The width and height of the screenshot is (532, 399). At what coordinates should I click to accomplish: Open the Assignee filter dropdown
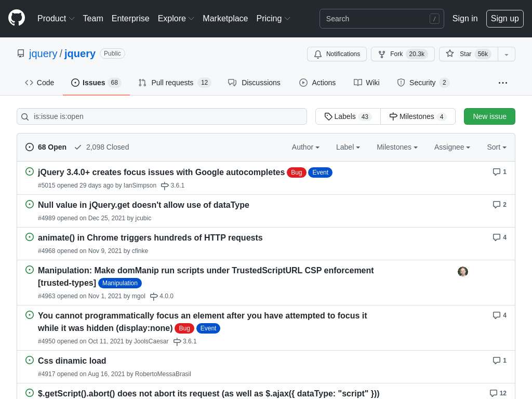(x=452, y=147)
